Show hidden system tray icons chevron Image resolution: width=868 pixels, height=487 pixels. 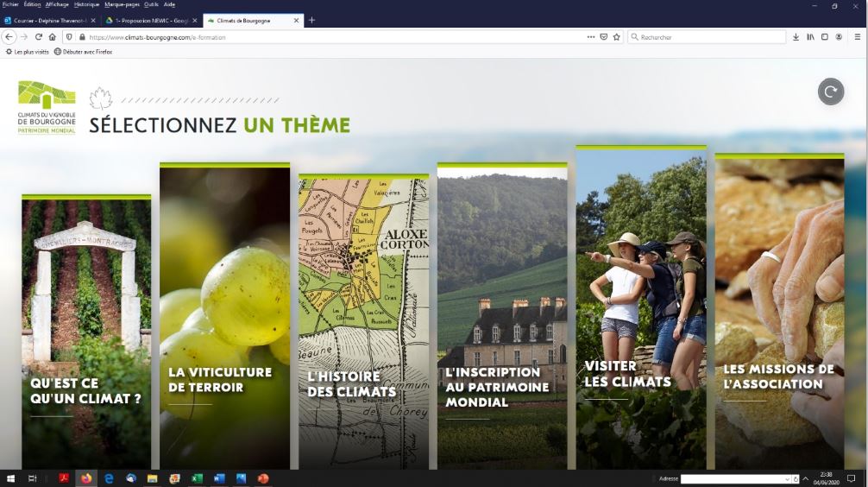point(806,478)
